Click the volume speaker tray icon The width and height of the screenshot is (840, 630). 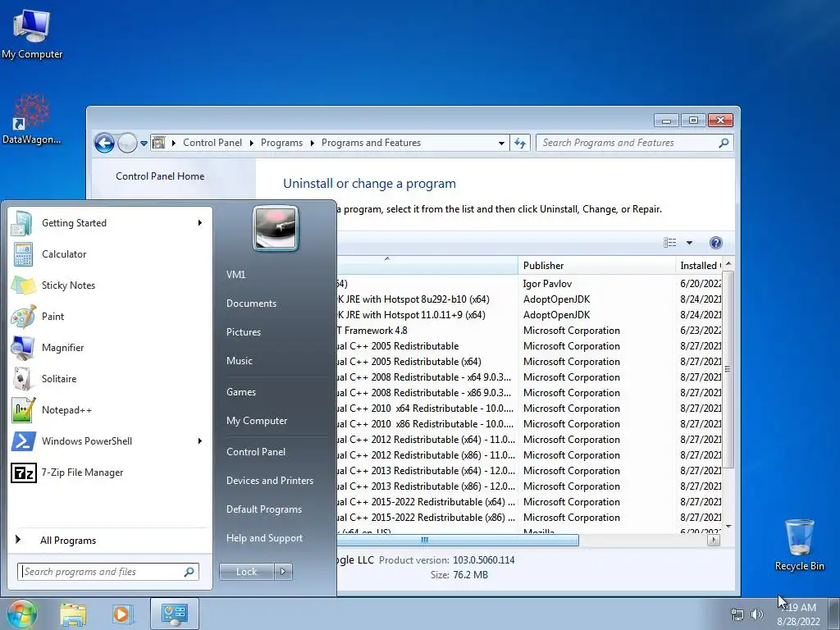757,614
